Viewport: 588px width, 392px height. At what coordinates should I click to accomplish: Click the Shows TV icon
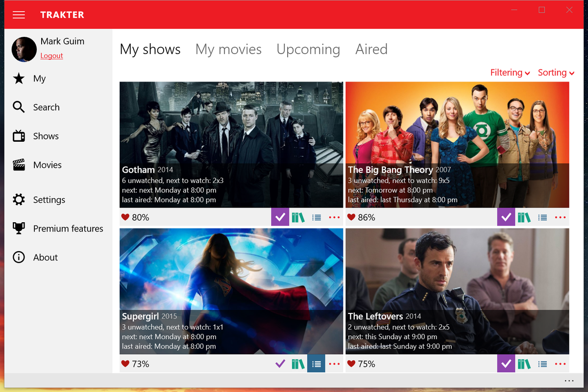(x=19, y=136)
